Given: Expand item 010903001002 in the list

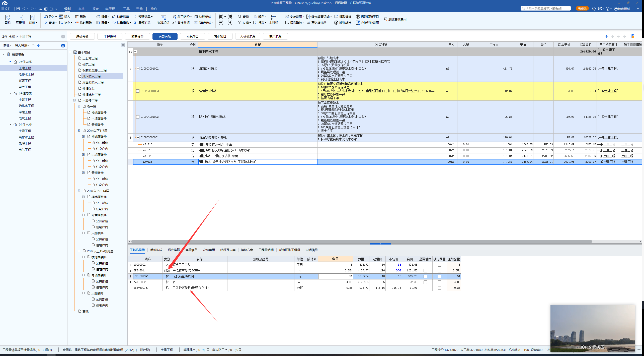Looking at the screenshot, I should [138, 69].
